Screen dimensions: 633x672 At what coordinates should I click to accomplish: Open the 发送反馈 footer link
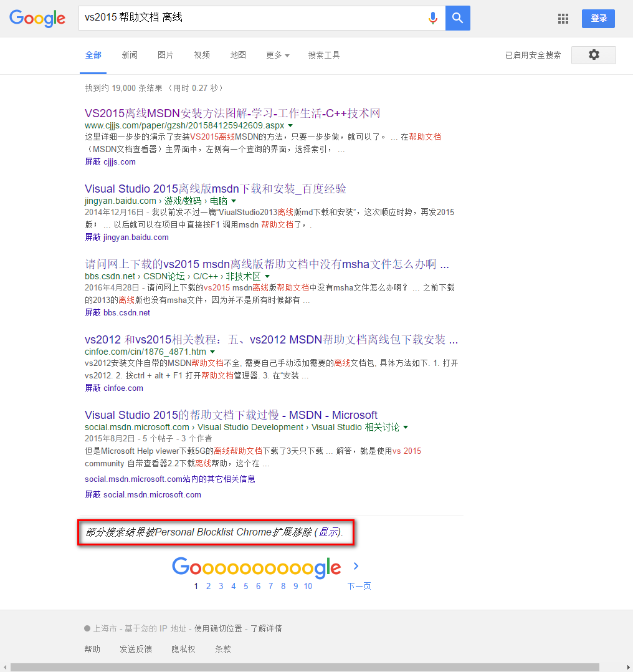coord(136,650)
